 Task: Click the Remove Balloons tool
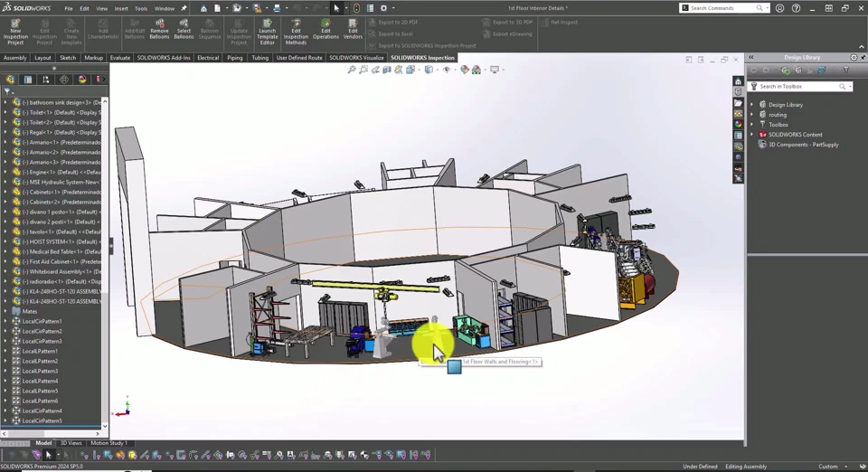159,29
